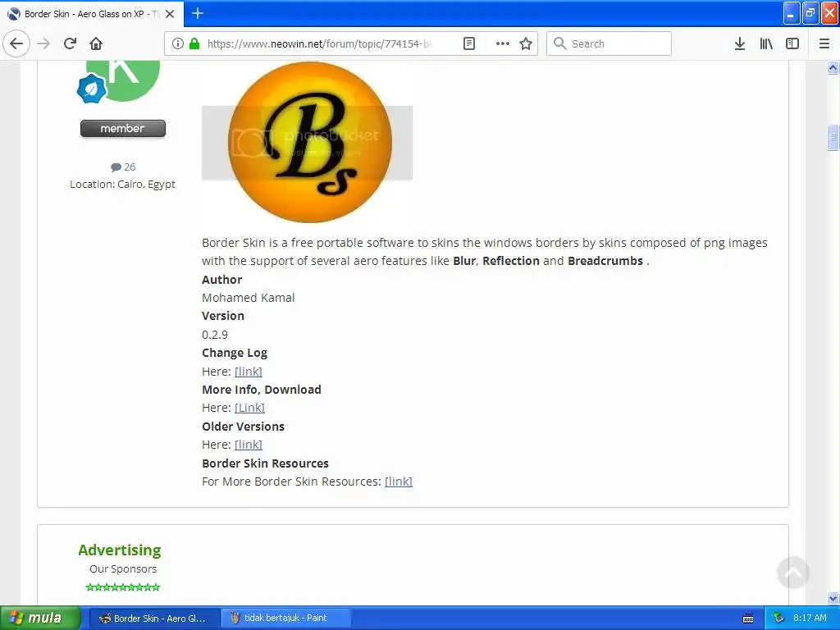Open the Firefox hamburger menu
Viewport: 840px width, 630px height.
pyautogui.click(x=824, y=43)
